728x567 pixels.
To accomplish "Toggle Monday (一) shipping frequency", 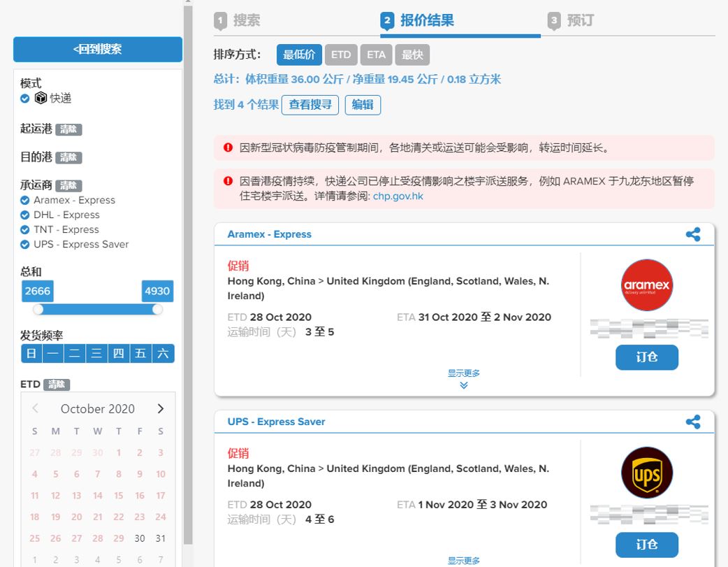I will pyautogui.click(x=53, y=353).
